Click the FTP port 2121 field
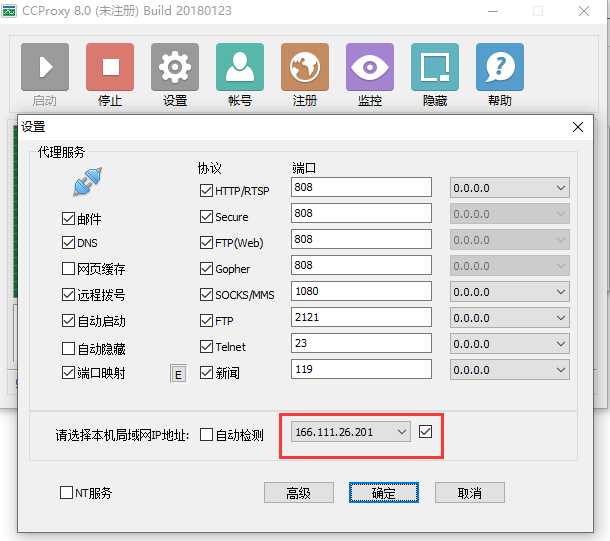The image size is (610, 541). click(x=361, y=317)
